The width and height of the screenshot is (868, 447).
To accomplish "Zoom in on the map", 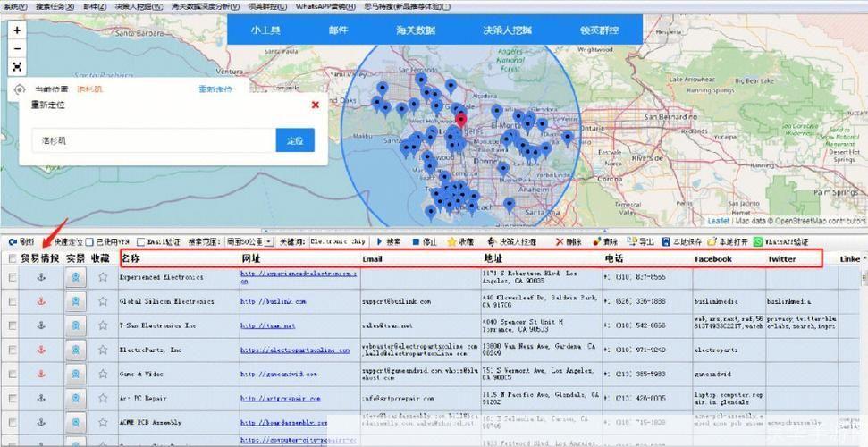I will coord(17,30).
